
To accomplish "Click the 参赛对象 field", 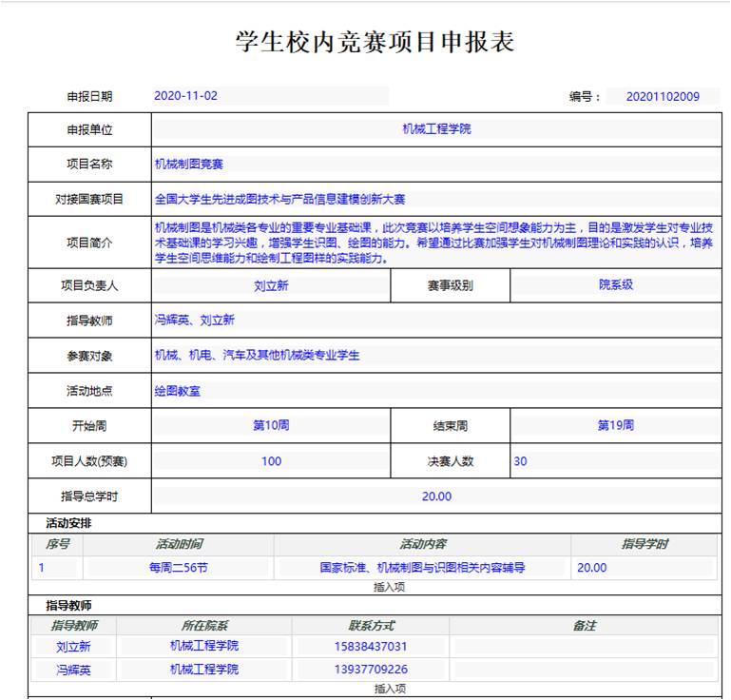I will click(436, 356).
